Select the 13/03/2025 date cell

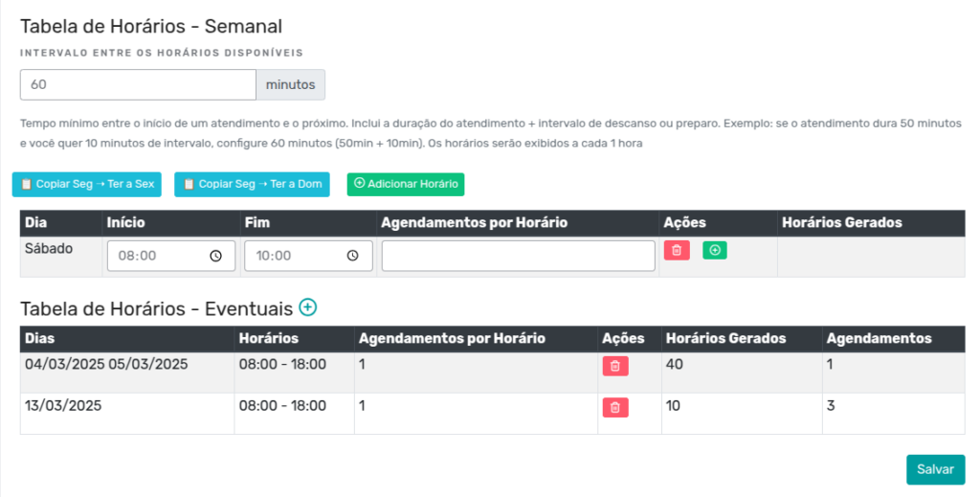63,406
